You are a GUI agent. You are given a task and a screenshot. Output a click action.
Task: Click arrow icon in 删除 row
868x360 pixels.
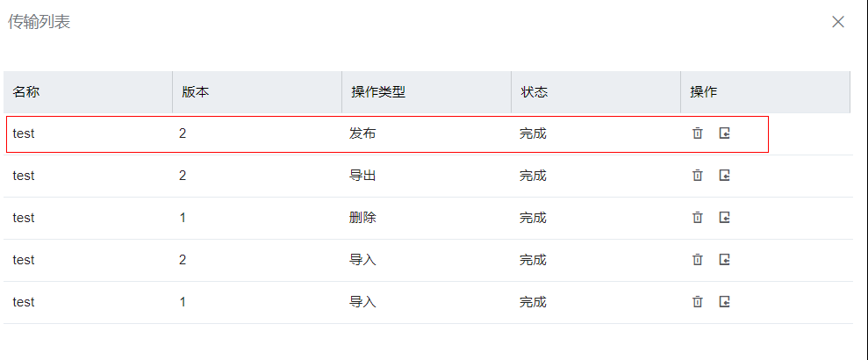tap(725, 218)
